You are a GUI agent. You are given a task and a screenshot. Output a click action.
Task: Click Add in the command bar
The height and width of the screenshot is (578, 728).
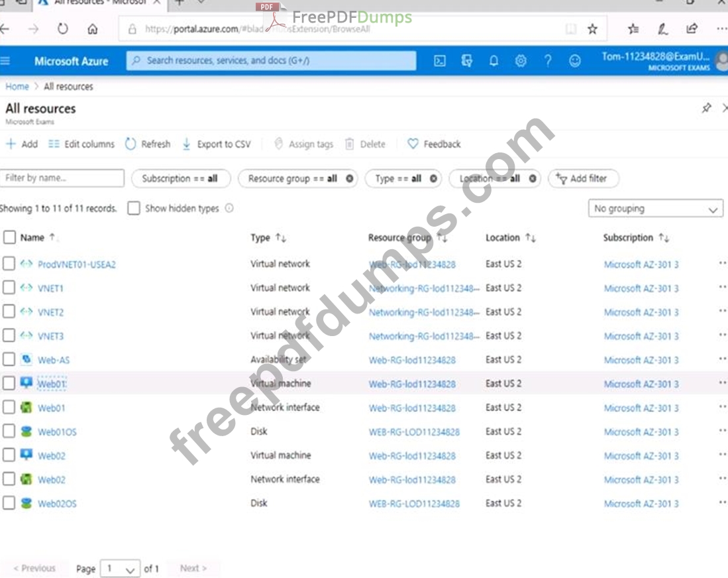pos(22,144)
